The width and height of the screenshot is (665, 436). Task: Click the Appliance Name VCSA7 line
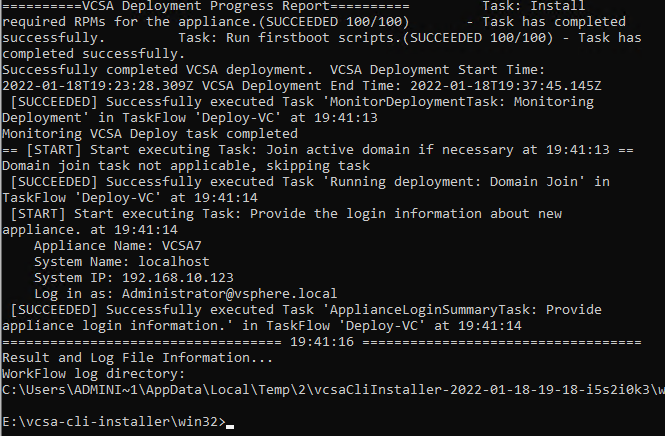click(117, 246)
